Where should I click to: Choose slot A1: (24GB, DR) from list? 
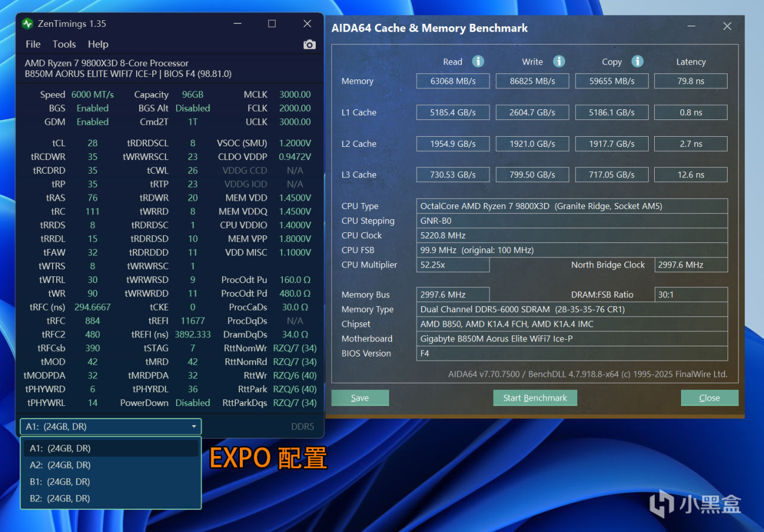click(x=111, y=448)
